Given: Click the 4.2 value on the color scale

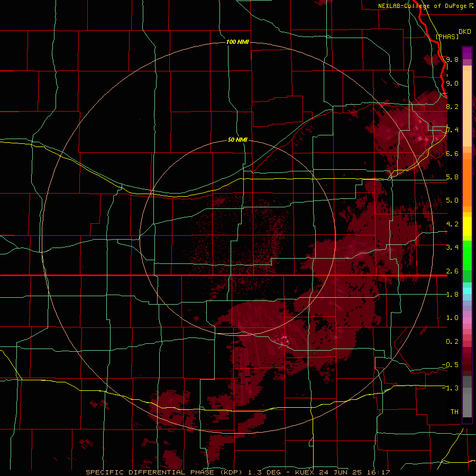Looking at the screenshot, I should [x=452, y=224].
